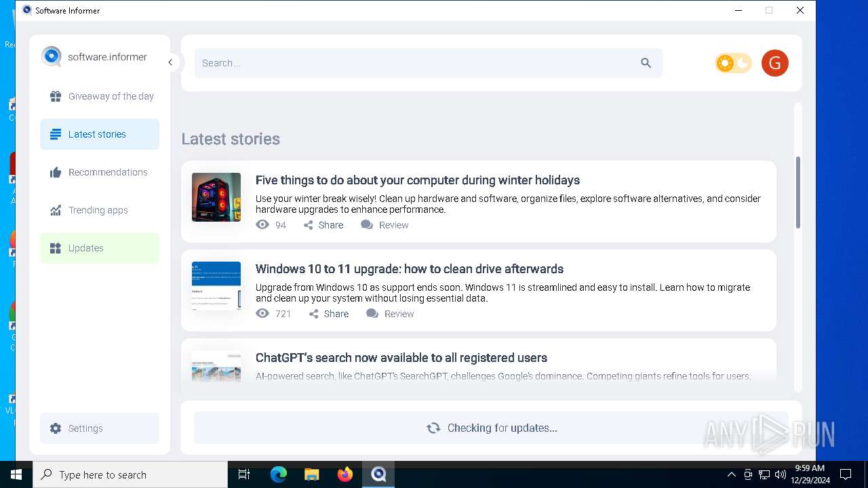Click the stacked-lines icon beside Latest stories

[56, 134]
